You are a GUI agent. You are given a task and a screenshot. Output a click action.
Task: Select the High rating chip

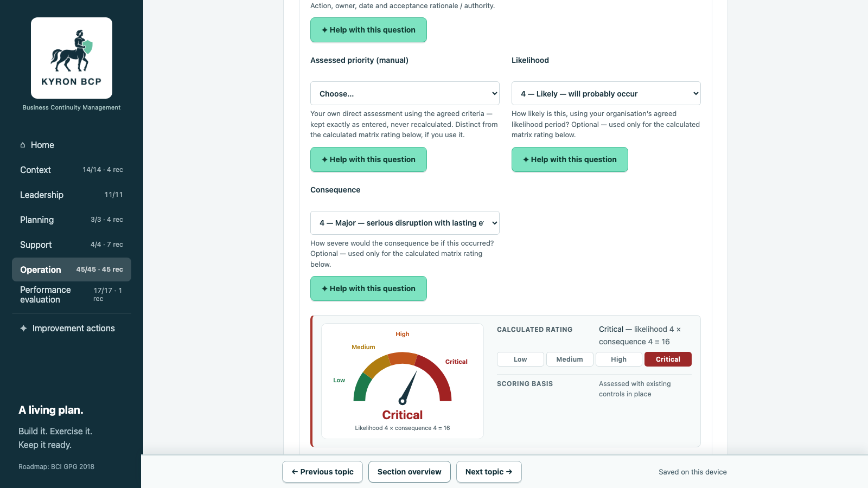pos(618,359)
